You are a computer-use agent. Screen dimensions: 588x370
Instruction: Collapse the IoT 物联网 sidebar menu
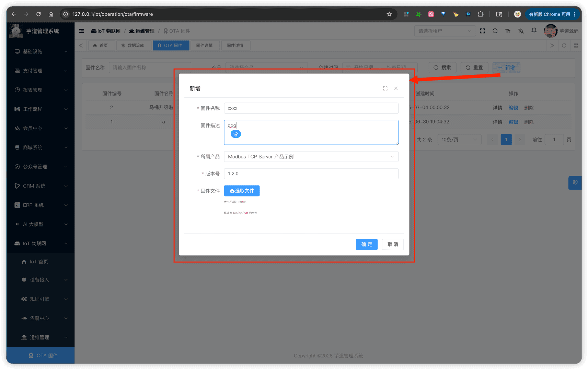(x=41, y=243)
